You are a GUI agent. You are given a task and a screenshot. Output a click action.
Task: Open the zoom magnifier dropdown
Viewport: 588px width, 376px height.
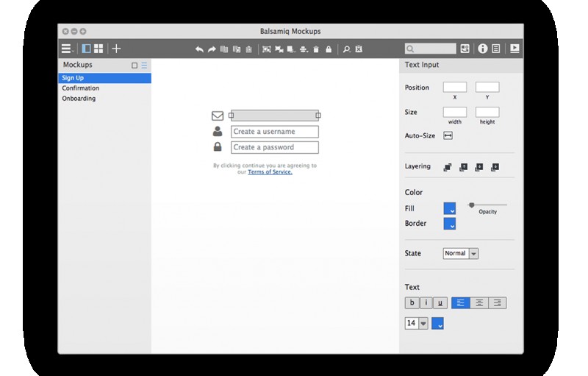[x=347, y=49]
